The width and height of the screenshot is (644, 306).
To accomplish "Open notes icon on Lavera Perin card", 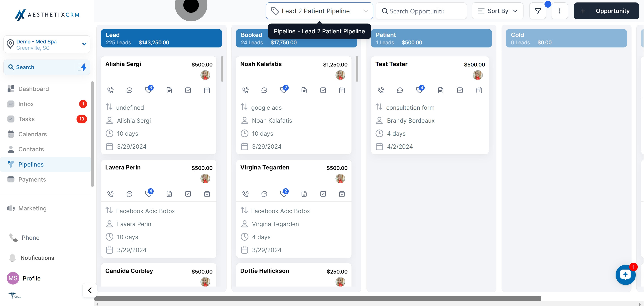I will [169, 194].
